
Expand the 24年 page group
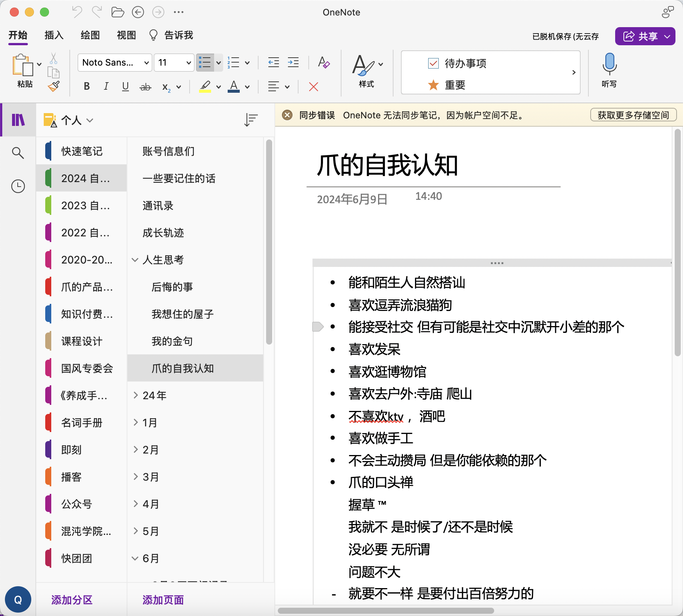click(x=136, y=395)
